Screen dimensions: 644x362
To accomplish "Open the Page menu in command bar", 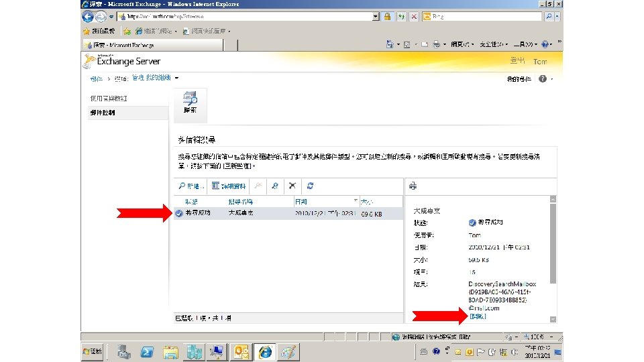I will point(462,44).
